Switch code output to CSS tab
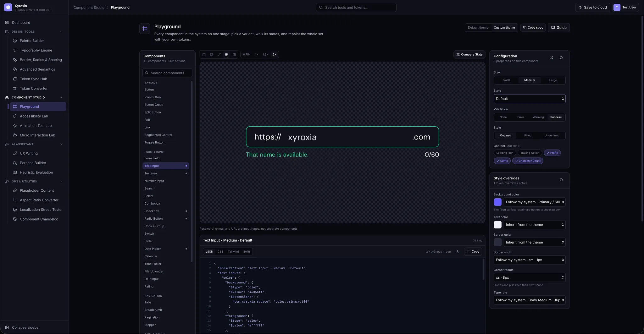The image size is (644, 334). (220, 252)
